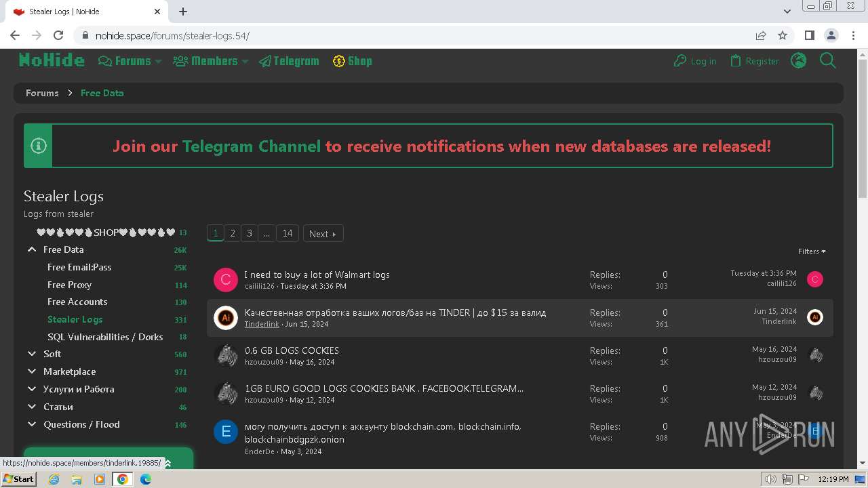Click the pink C avatar beside Walmart logs thread

(226, 280)
